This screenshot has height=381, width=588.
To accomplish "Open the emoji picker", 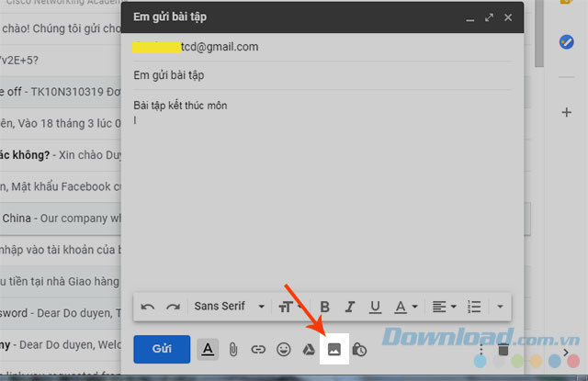I will coord(284,349).
